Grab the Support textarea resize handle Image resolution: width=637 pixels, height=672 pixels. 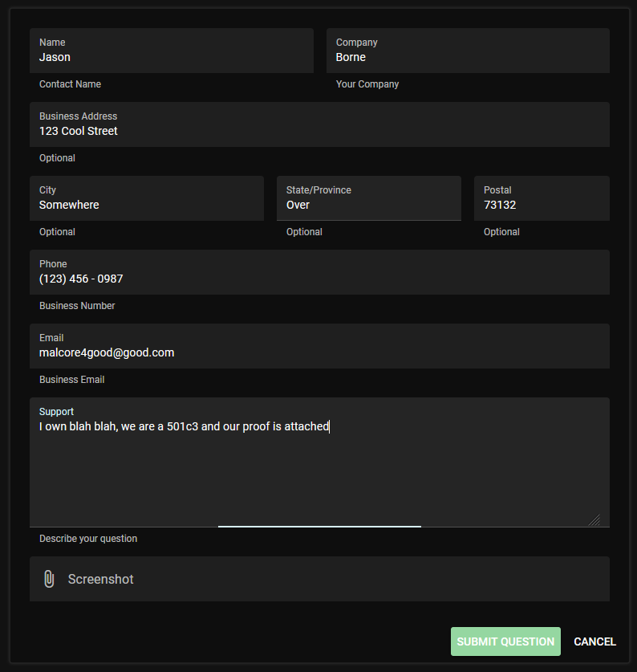(594, 520)
